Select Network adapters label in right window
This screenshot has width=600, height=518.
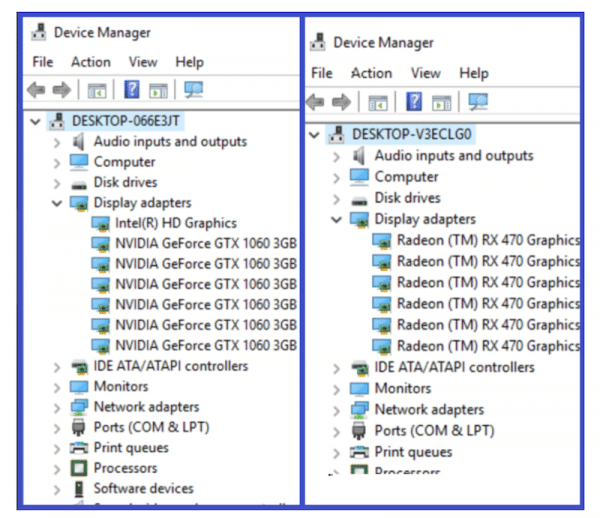(x=429, y=409)
